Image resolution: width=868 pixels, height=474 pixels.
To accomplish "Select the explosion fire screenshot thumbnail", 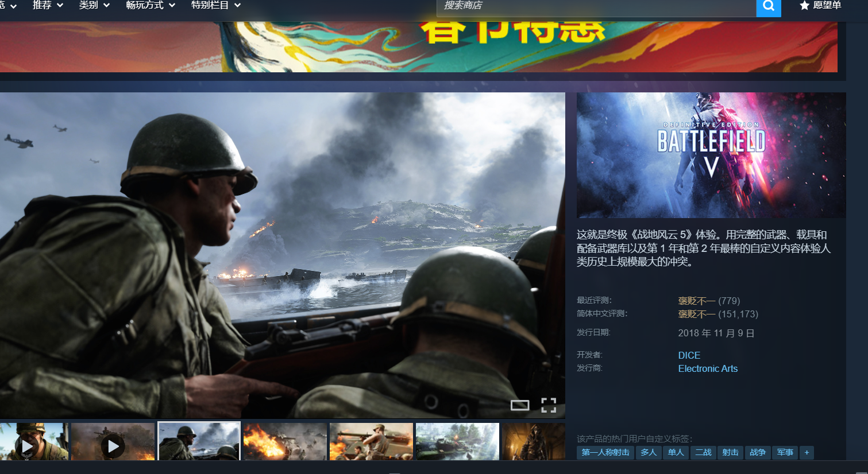I will (285, 442).
